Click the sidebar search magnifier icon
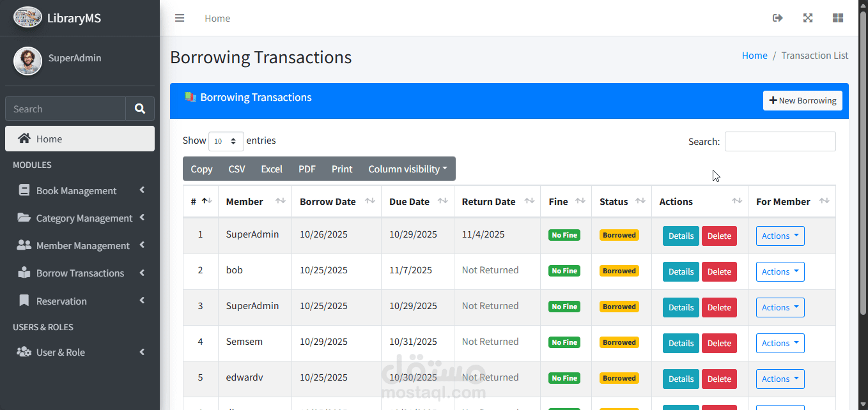 140,109
